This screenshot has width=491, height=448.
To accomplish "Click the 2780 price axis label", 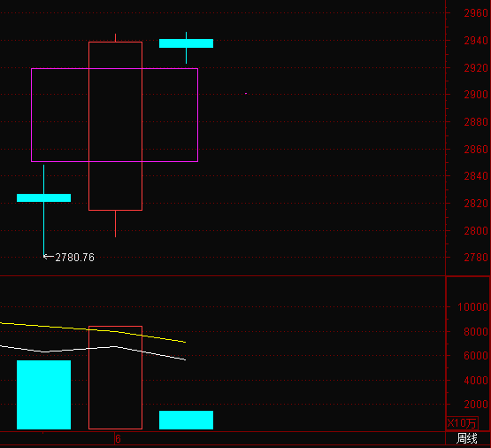I will click(476, 258).
